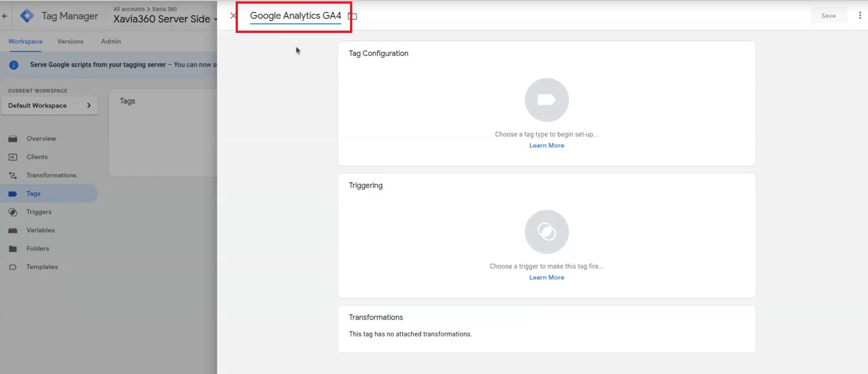868x374 pixels.
Task: Click the Default Workspace selector
Action: pyautogui.click(x=49, y=105)
